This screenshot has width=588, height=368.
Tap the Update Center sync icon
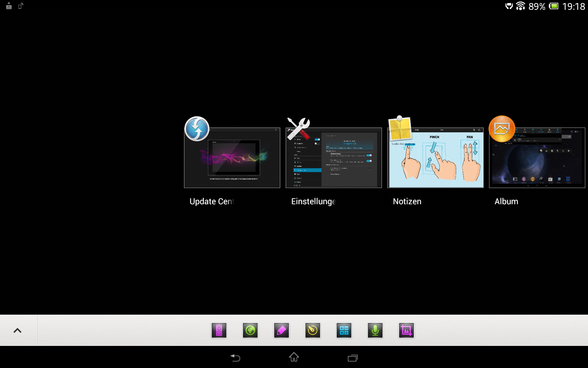point(197,129)
